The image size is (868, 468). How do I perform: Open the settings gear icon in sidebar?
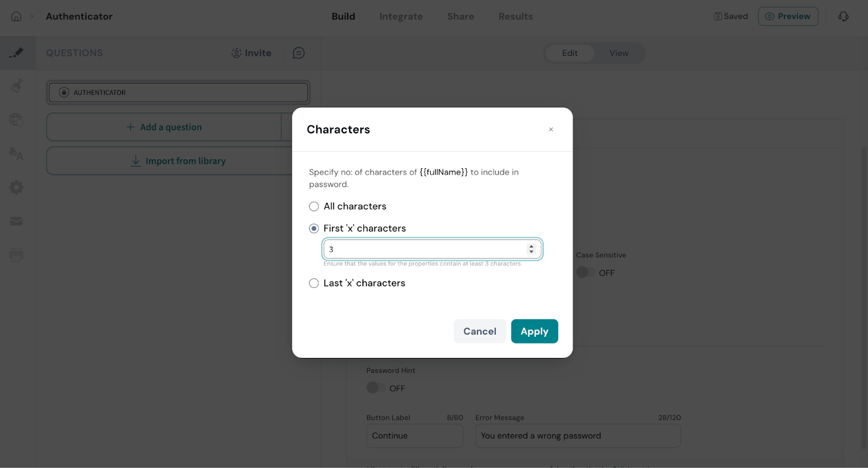point(16,188)
